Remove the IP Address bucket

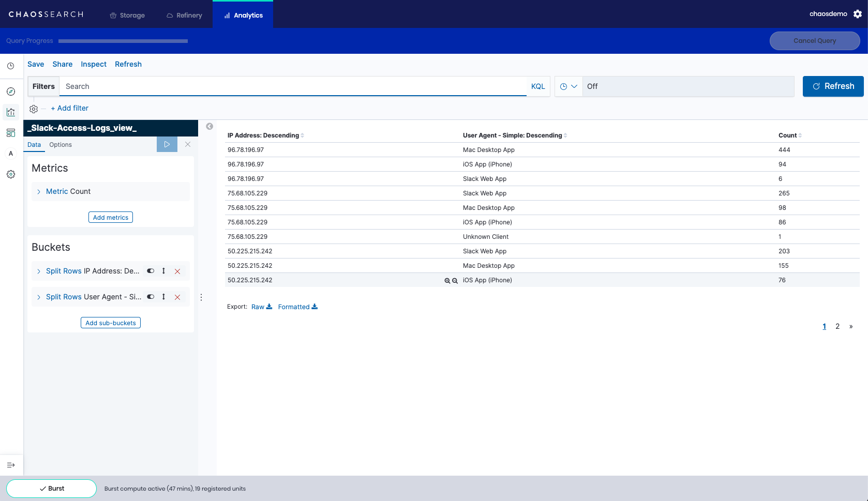177,271
